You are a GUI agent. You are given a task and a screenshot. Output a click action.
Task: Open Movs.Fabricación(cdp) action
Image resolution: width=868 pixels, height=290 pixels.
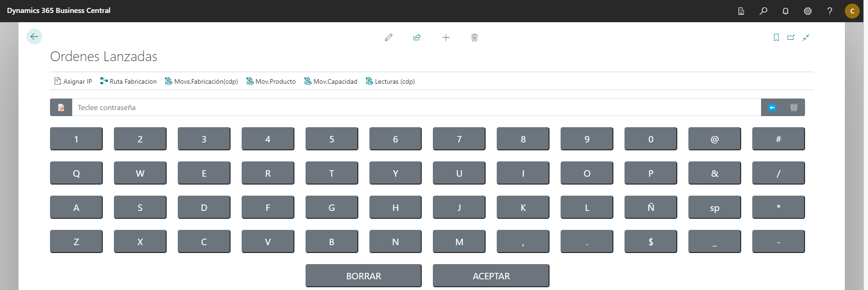(201, 81)
